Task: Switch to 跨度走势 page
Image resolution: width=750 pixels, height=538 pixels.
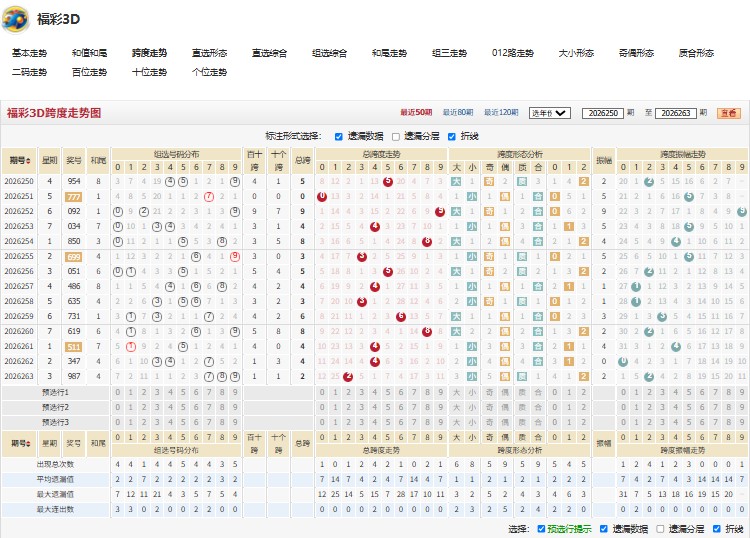Action: click(149, 53)
